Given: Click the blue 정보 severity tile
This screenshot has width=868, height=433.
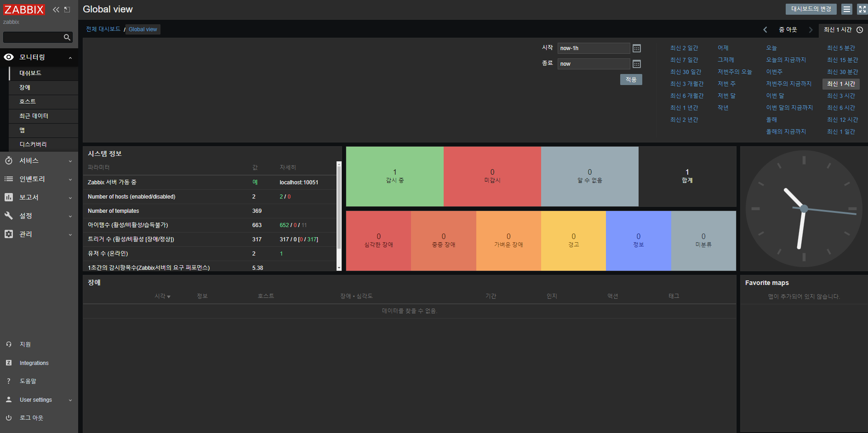Looking at the screenshot, I should tap(639, 241).
